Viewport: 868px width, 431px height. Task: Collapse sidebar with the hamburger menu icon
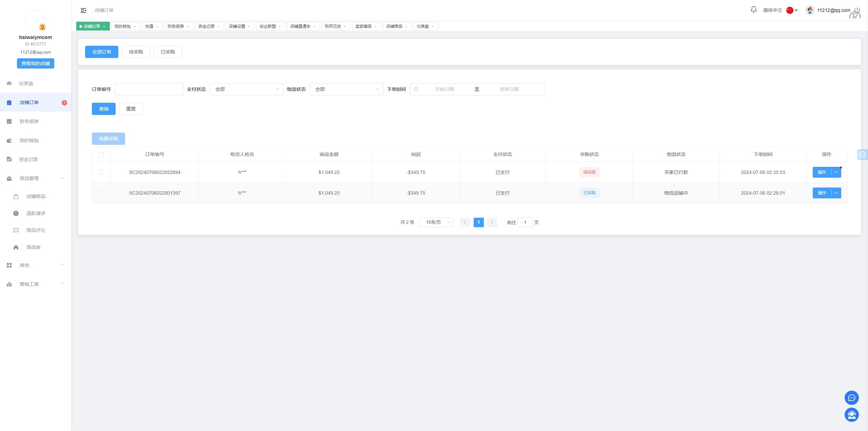[83, 11]
